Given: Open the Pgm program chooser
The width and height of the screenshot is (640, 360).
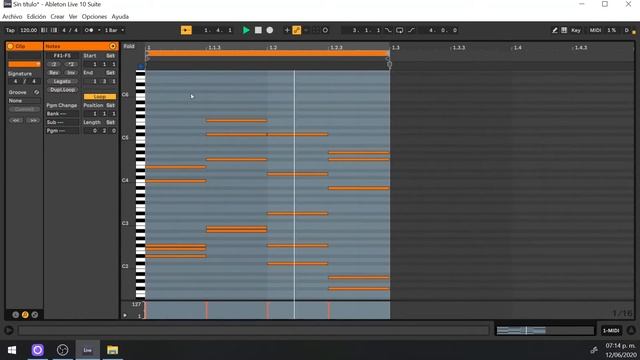Looking at the screenshot, I should (62, 131).
